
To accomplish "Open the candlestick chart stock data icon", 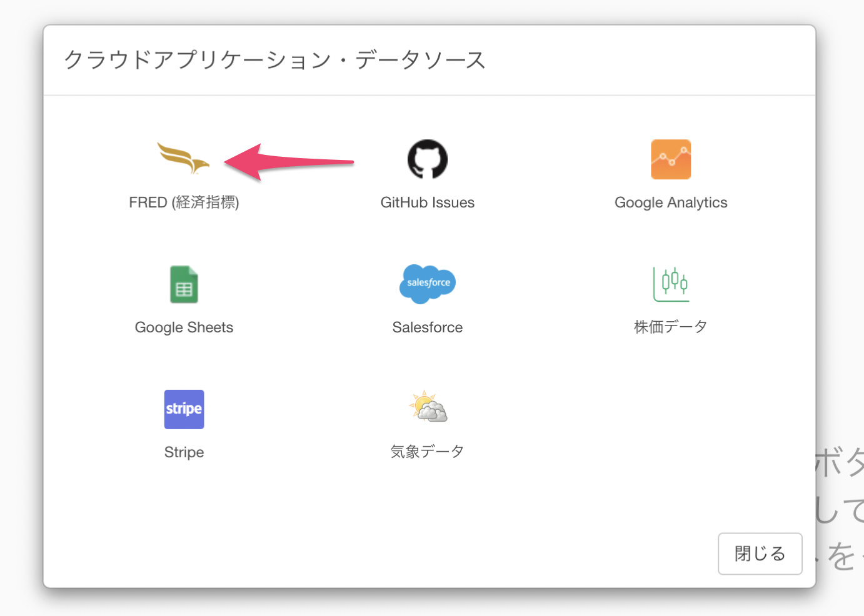I will tap(671, 284).
